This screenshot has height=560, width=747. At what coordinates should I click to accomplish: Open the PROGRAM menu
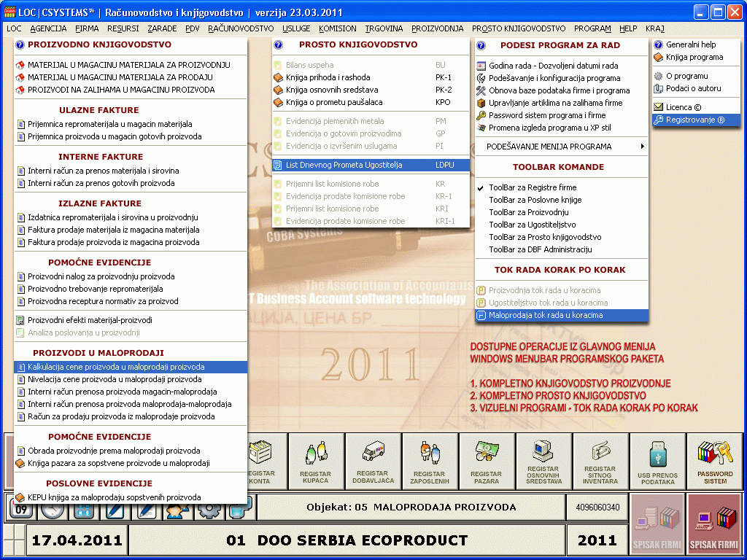[x=592, y=28]
